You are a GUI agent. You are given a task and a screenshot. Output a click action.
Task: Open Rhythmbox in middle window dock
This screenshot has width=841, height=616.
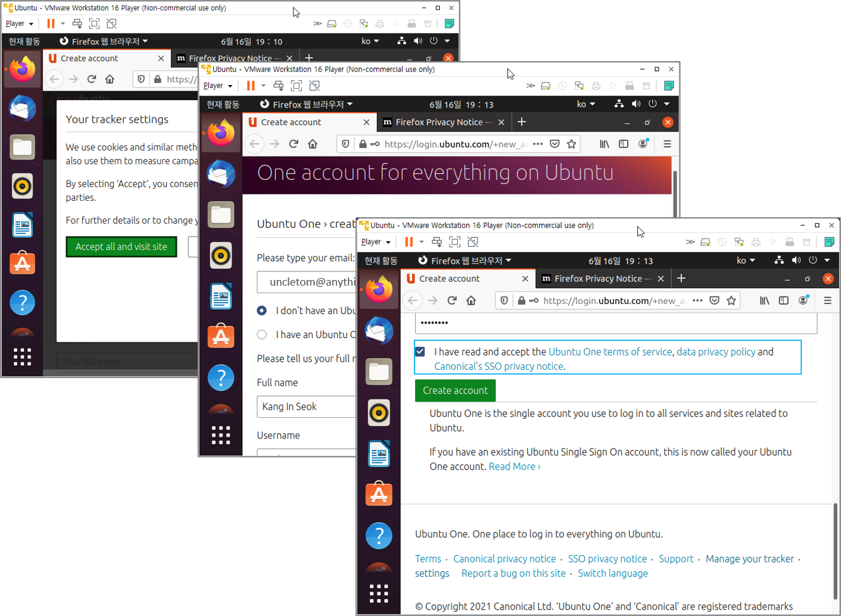(221, 255)
